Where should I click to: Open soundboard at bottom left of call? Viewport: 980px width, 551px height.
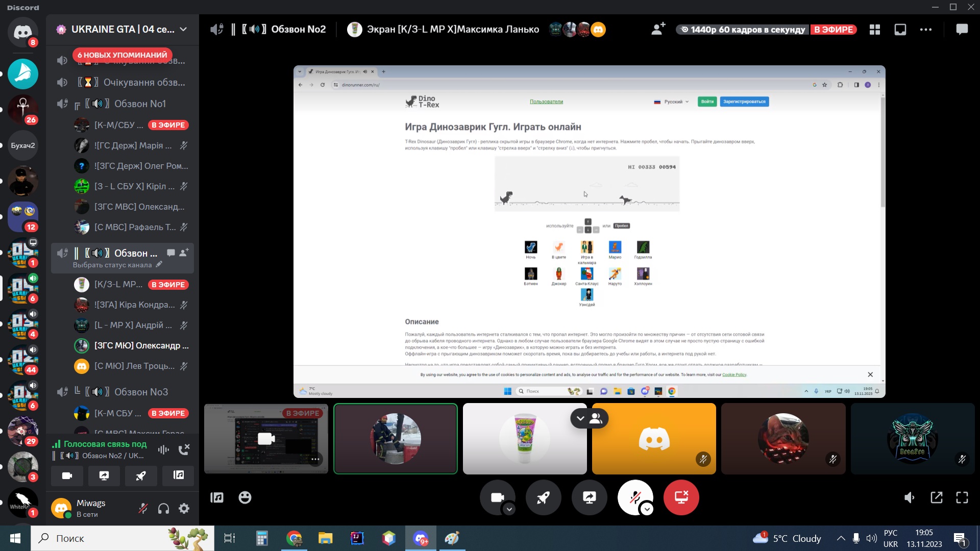coord(217,497)
